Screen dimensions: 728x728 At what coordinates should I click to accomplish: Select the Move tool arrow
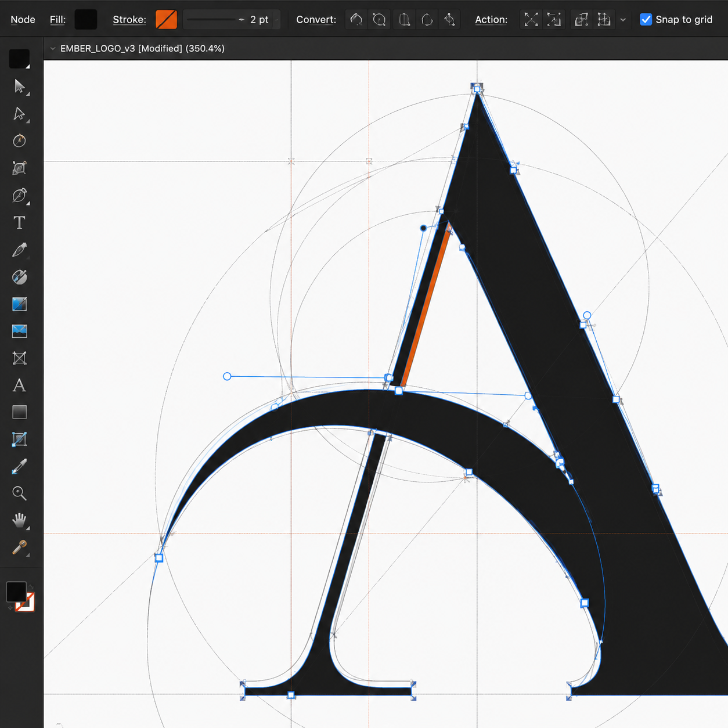[x=19, y=86]
